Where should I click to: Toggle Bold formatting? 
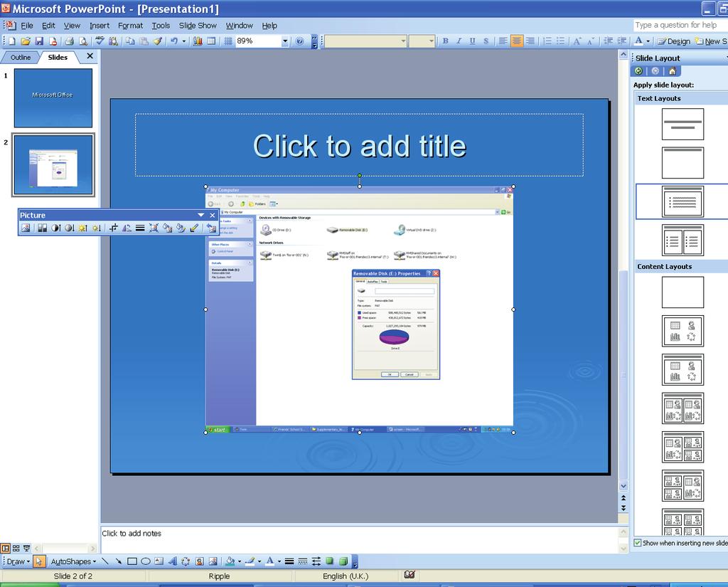click(x=446, y=41)
